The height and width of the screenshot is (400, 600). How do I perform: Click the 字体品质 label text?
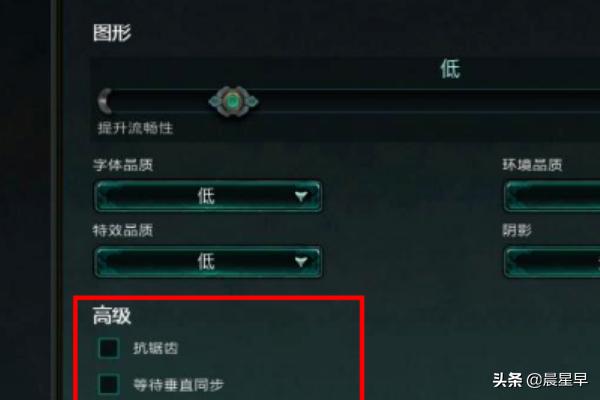pyautogui.click(x=123, y=165)
